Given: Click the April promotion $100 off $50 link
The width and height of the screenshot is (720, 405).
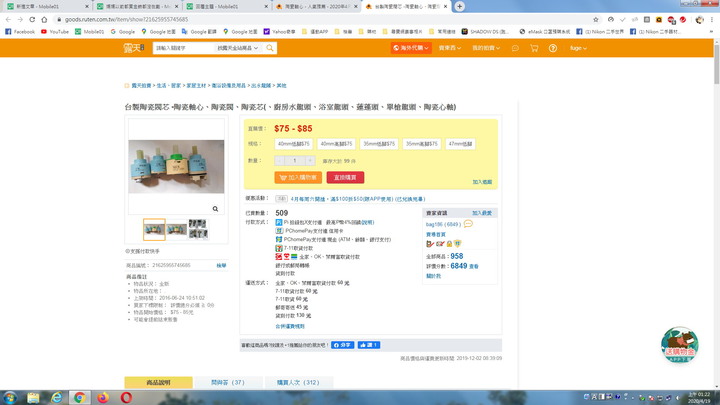Looking at the screenshot, I should point(358,199).
